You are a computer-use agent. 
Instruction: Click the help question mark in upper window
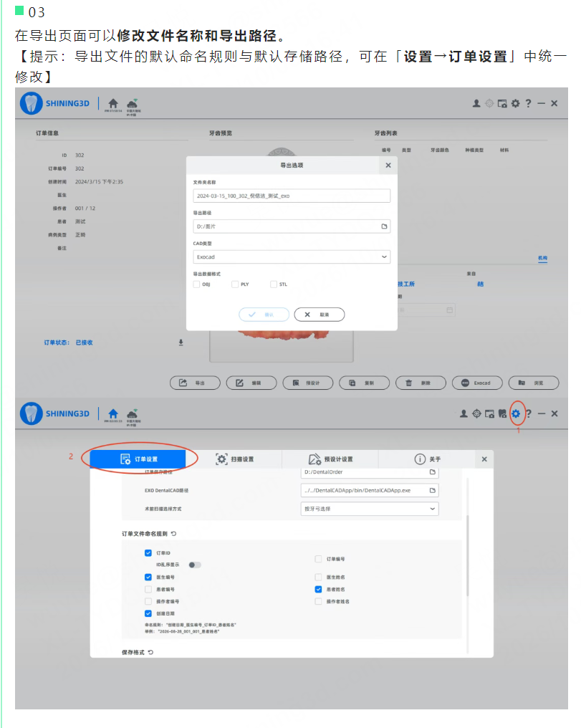point(528,103)
